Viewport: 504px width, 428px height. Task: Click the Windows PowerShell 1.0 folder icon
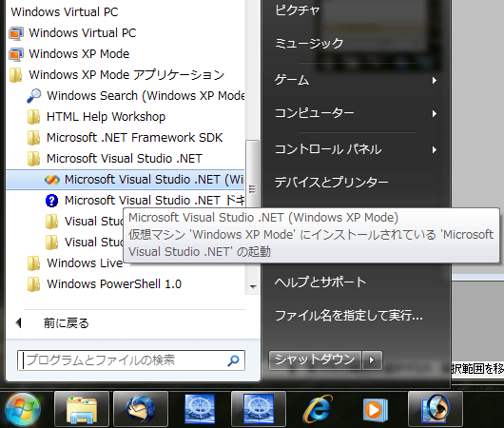33,284
